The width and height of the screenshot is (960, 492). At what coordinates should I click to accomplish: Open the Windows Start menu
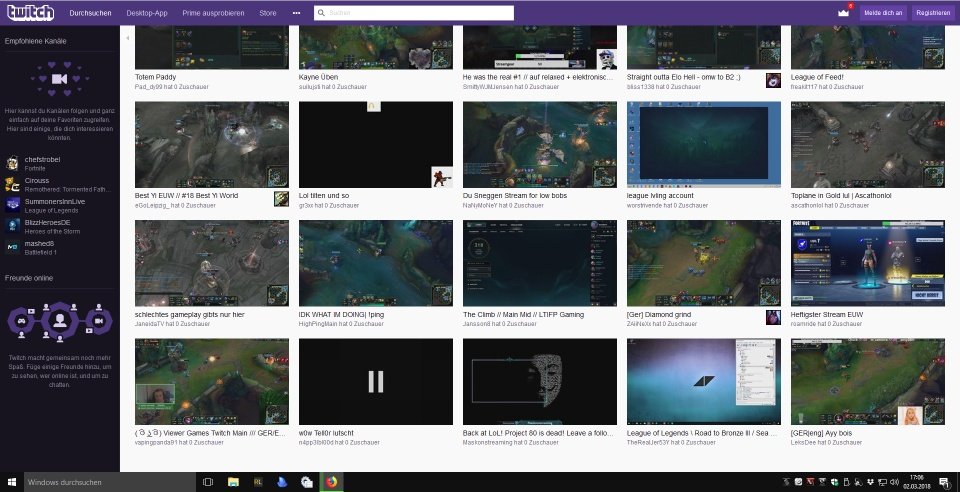(12, 482)
